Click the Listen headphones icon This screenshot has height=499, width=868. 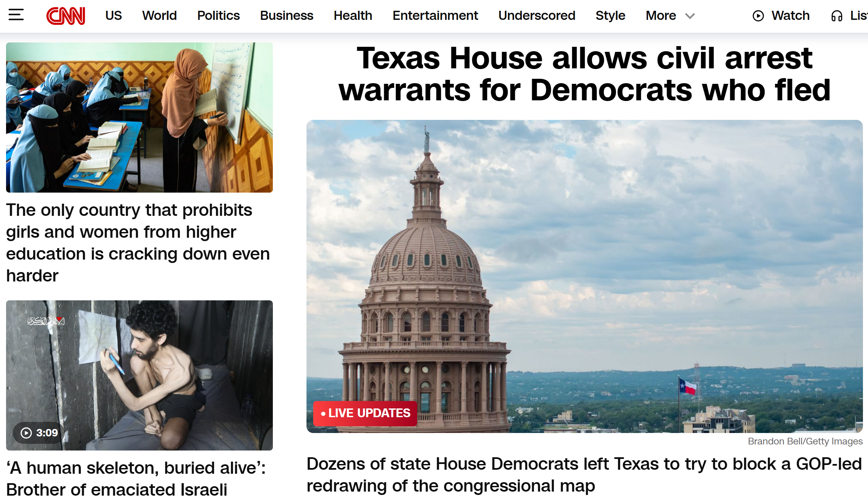point(836,16)
